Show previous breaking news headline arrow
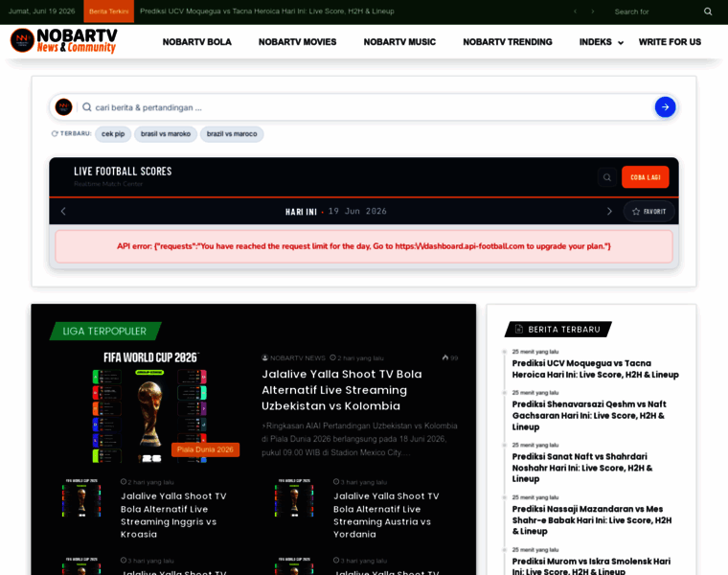This screenshot has width=728, height=575. tap(576, 11)
